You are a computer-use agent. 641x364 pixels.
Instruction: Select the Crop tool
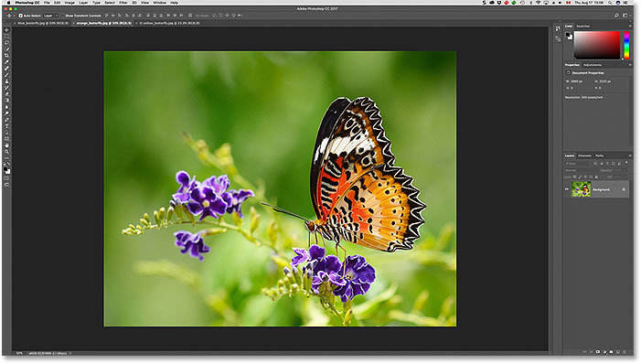[x=6, y=56]
